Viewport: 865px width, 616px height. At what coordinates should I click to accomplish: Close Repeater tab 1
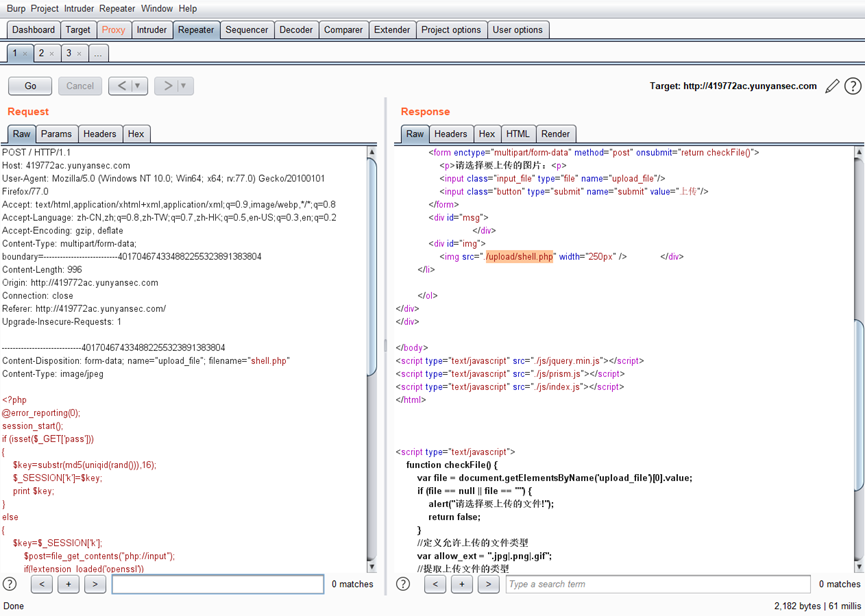click(x=25, y=53)
